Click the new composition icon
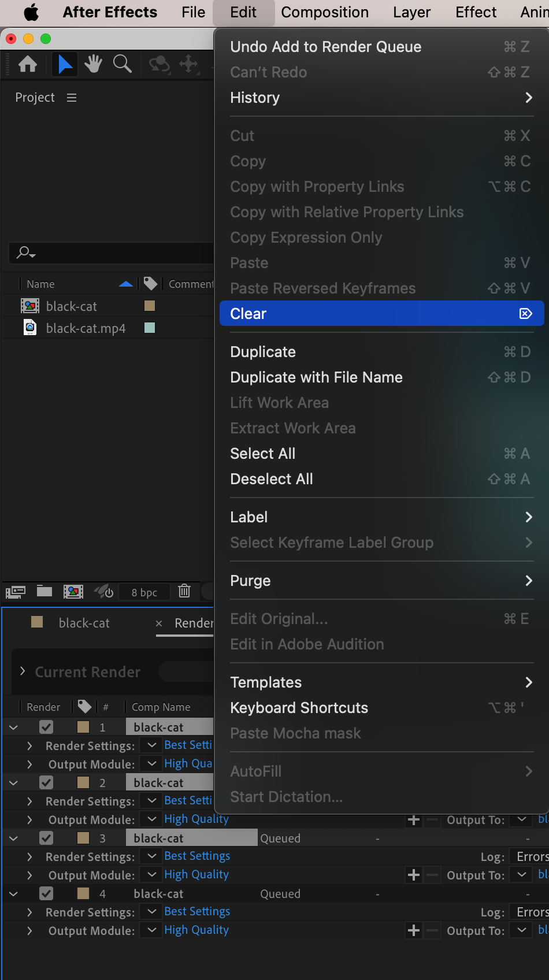This screenshot has width=549, height=980. pyautogui.click(x=73, y=591)
